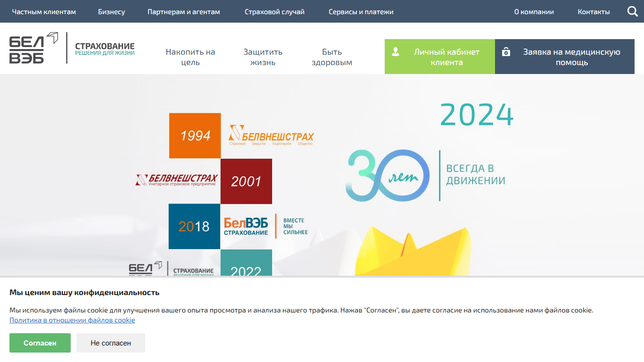The height and width of the screenshot is (362, 644).
Task: Click the medical kit icon
Action: tap(506, 52)
